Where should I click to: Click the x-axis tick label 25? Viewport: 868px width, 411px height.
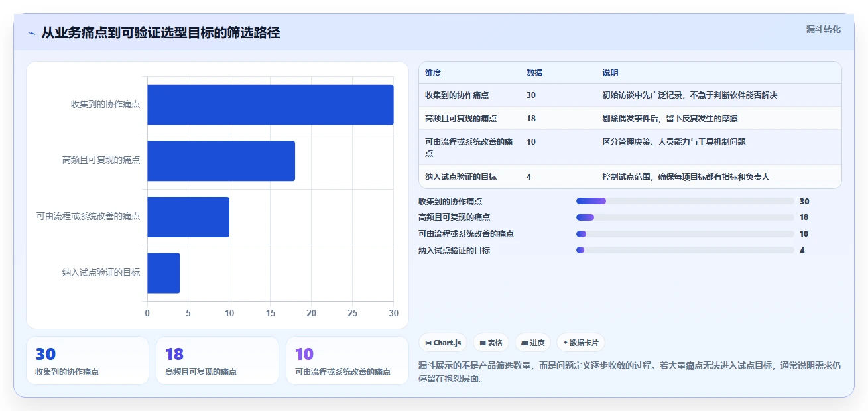(x=353, y=313)
